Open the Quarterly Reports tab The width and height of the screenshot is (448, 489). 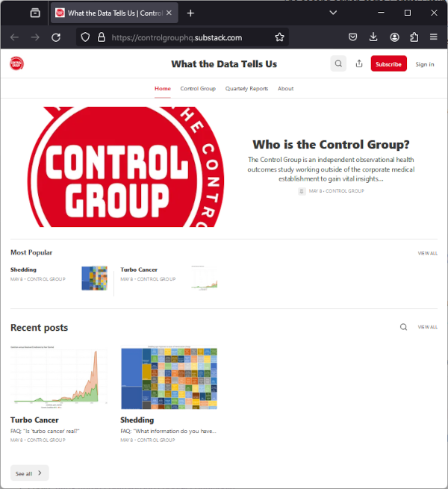pyautogui.click(x=246, y=89)
